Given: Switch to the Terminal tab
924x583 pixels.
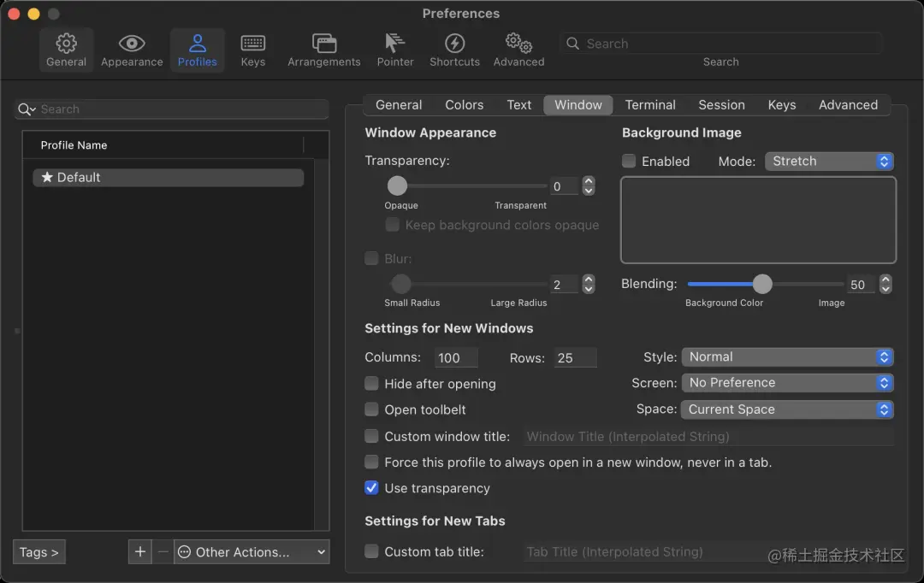Looking at the screenshot, I should 650,105.
